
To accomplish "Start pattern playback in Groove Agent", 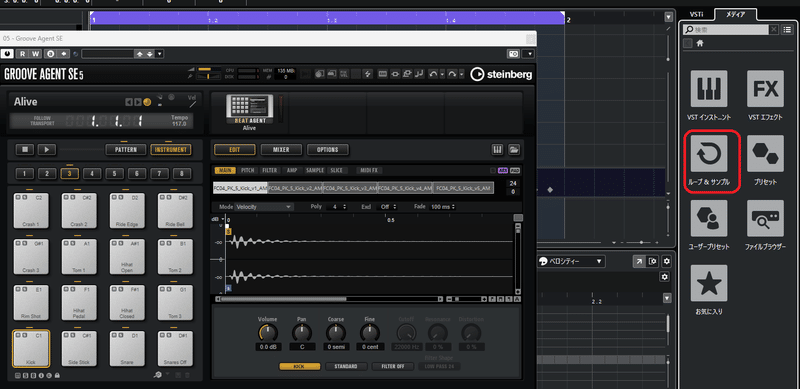I will [x=46, y=150].
